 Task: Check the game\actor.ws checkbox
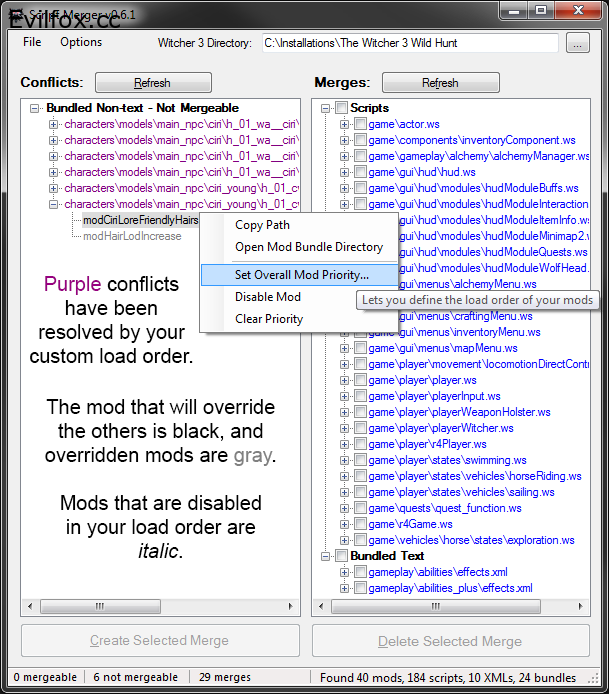point(360,123)
